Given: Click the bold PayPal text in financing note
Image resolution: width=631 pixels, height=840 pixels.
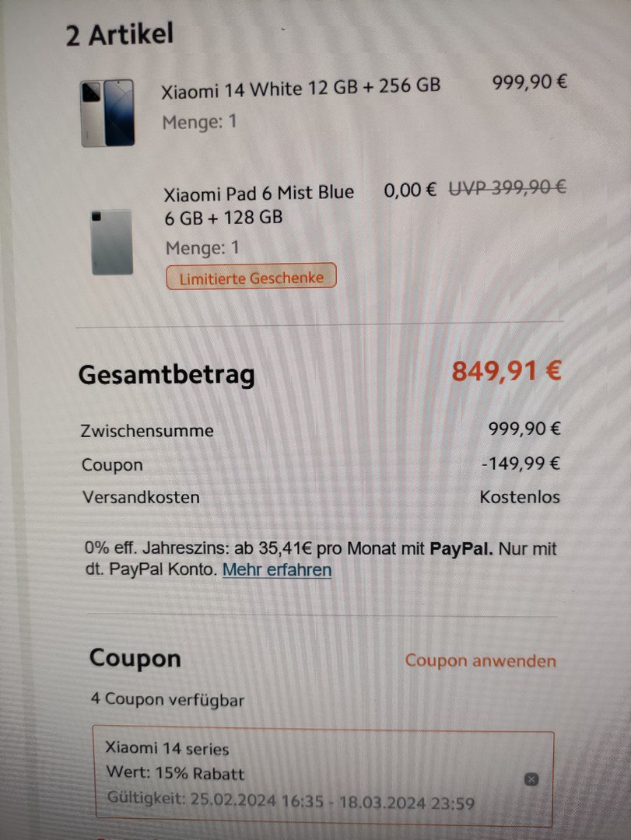Looking at the screenshot, I should point(461,549).
